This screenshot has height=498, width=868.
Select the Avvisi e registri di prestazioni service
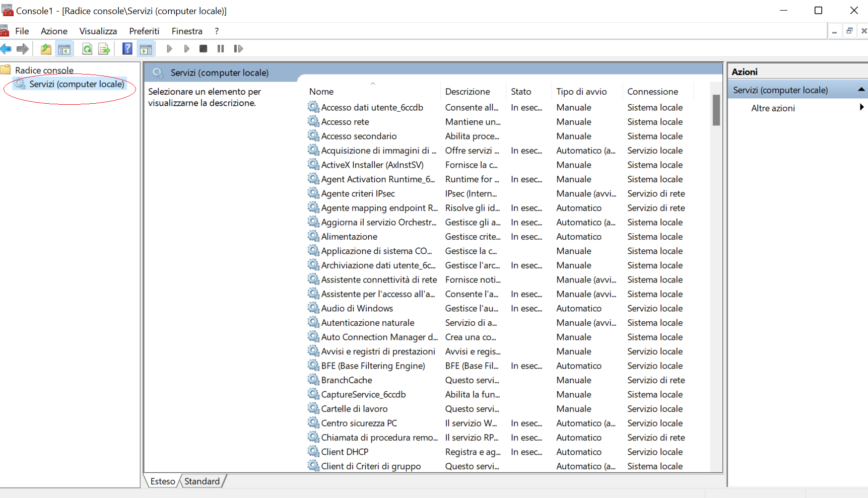(x=378, y=351)
